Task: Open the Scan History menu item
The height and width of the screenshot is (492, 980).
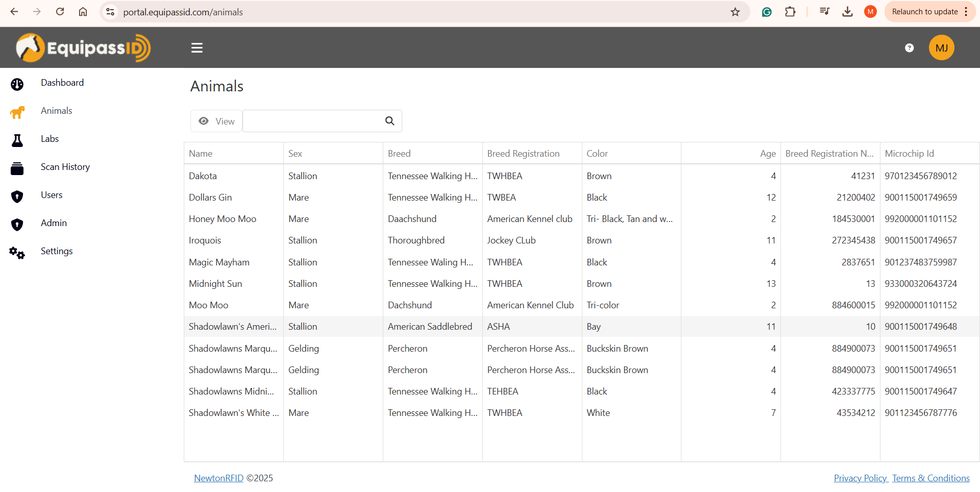Action: 65,167
